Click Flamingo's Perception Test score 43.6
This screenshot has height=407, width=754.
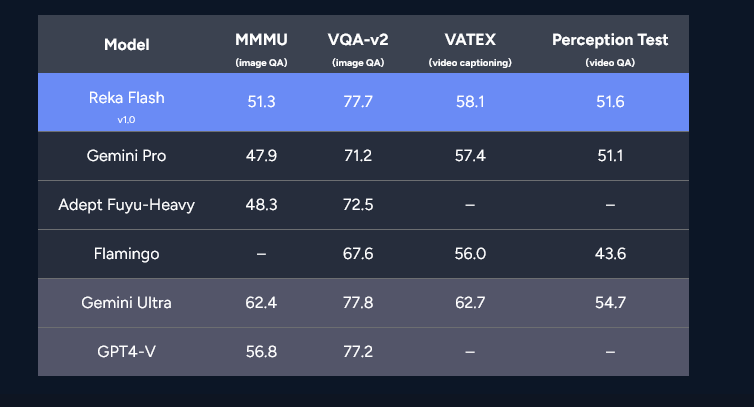coord(609,254)
